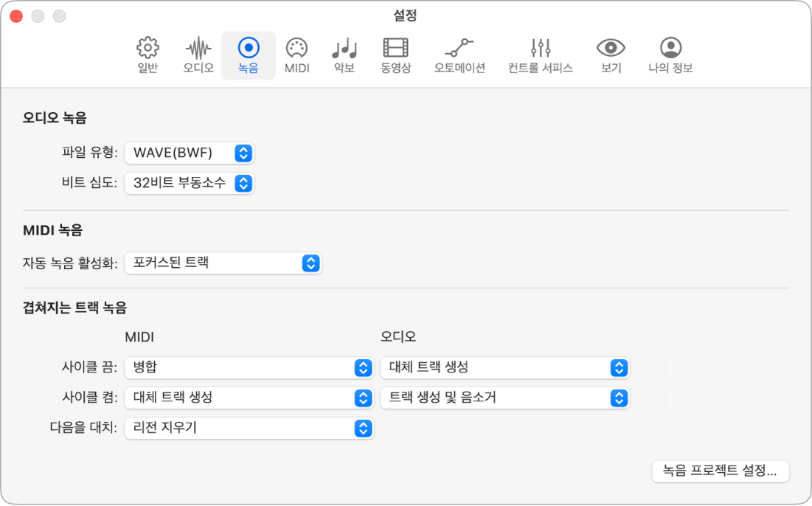Viewport: 812px width, 506px height.
Task: Open the 일반 (General) settings gear icon
Action: click(148, 49)
